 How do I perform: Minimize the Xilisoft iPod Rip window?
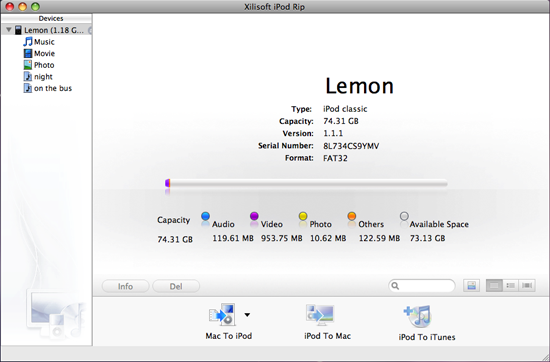[x=22, y=6]
